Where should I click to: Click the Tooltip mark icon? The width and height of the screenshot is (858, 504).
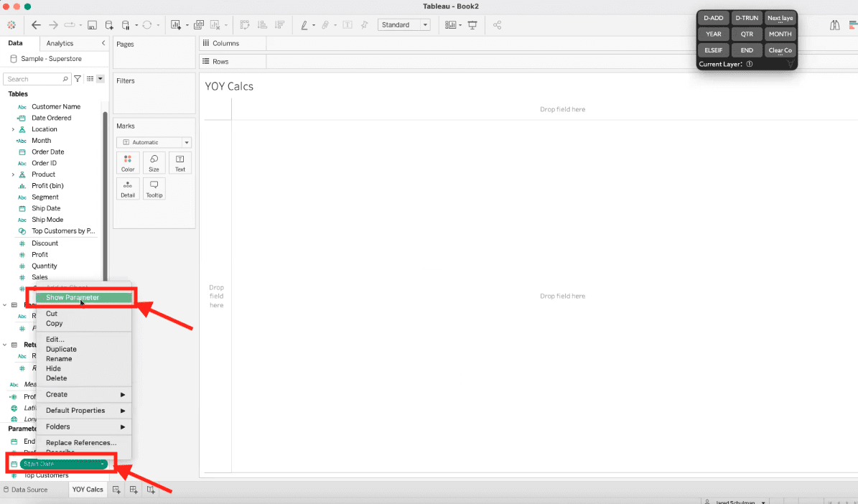(154, 188)
